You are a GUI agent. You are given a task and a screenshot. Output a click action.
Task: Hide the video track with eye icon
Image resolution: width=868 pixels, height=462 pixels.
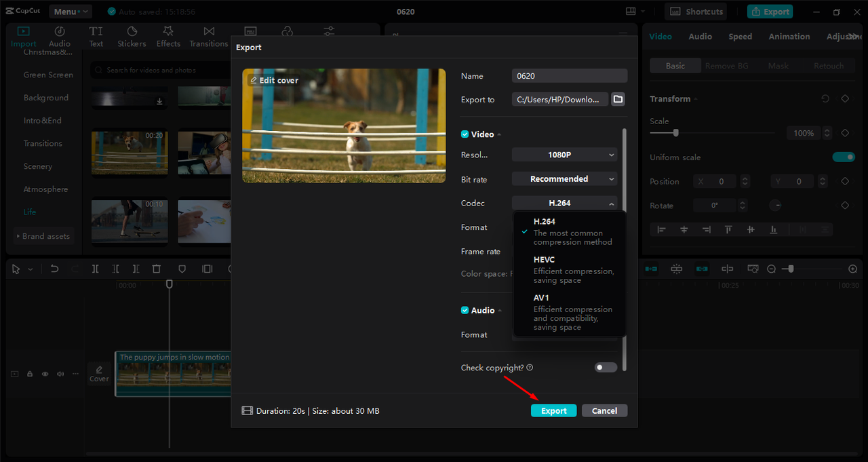[x=45, y=374]
